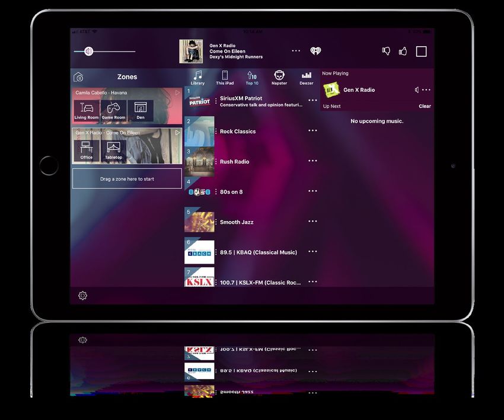Viewport: 504px width, 420px height.
Task: Click the 80s on 8 logo
Action: click(199, 192)
